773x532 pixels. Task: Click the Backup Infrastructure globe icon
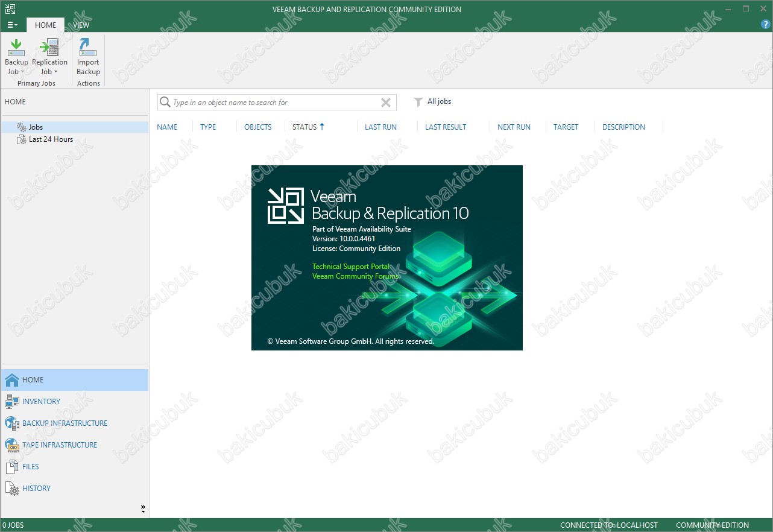[12, 423]
